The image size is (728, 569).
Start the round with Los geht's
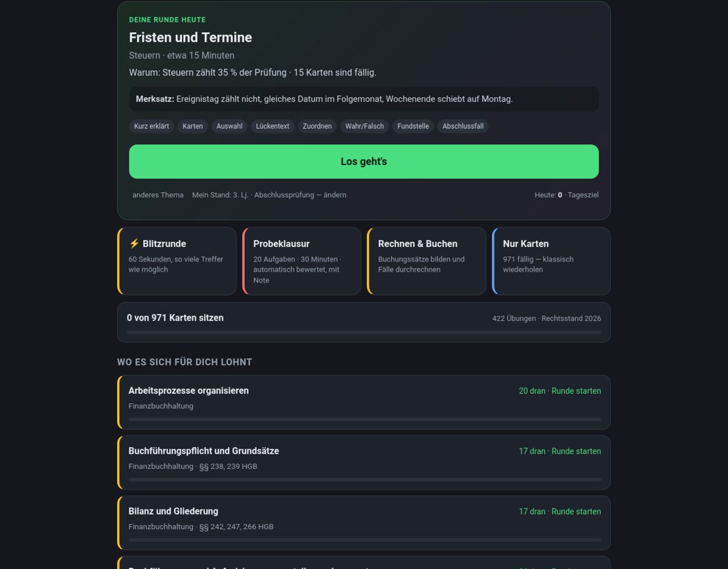[x=364, y=161]
